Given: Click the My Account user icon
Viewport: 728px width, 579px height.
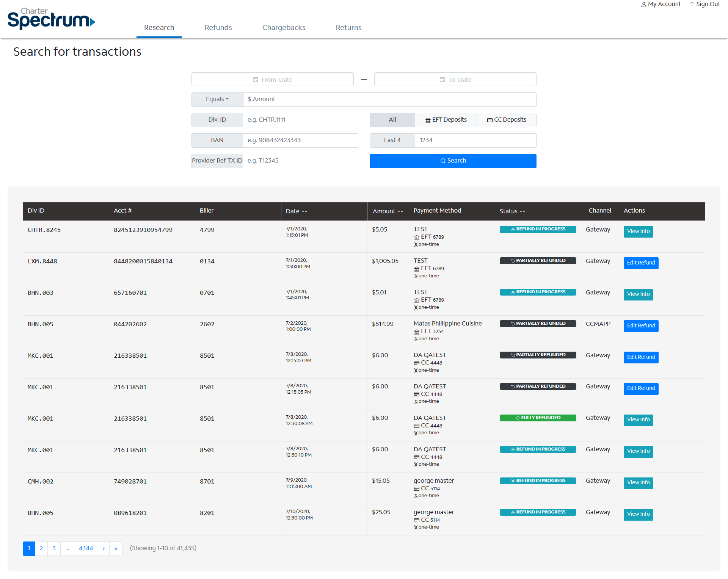Looking at the screenshot, I should 643,5.
